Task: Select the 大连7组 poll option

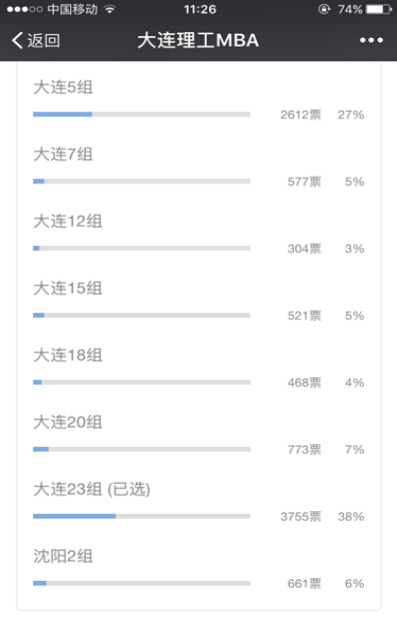Action: click(x=199, y=166)
